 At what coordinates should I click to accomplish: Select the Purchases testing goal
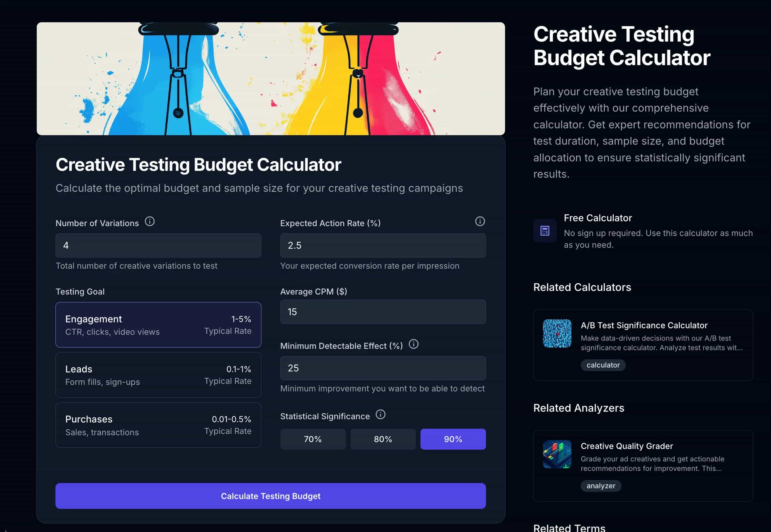point(158,425)
